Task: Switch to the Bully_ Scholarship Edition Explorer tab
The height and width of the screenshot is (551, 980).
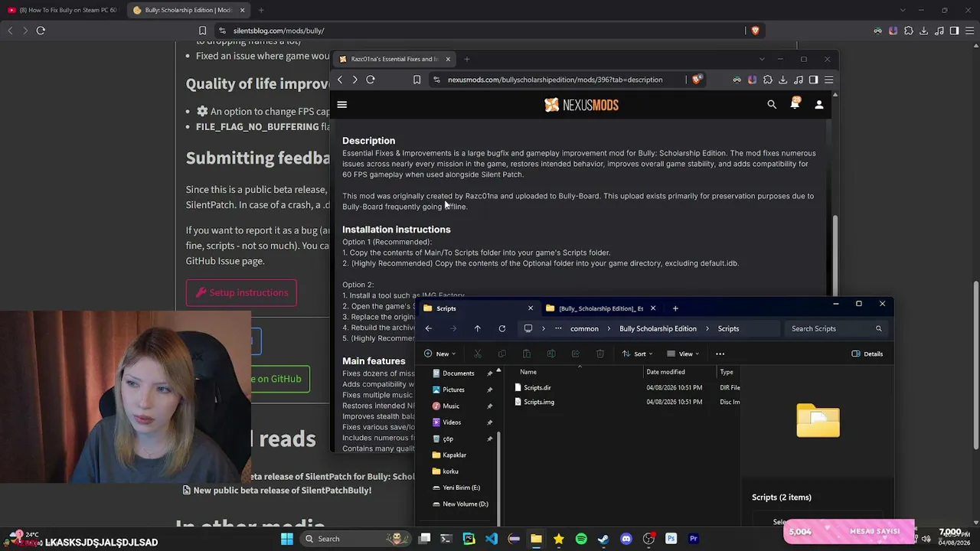Action: [601, 308]
